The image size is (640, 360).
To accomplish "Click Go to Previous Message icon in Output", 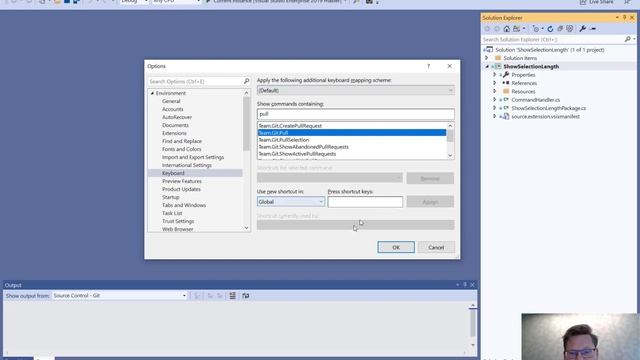I will click(210, 296).
